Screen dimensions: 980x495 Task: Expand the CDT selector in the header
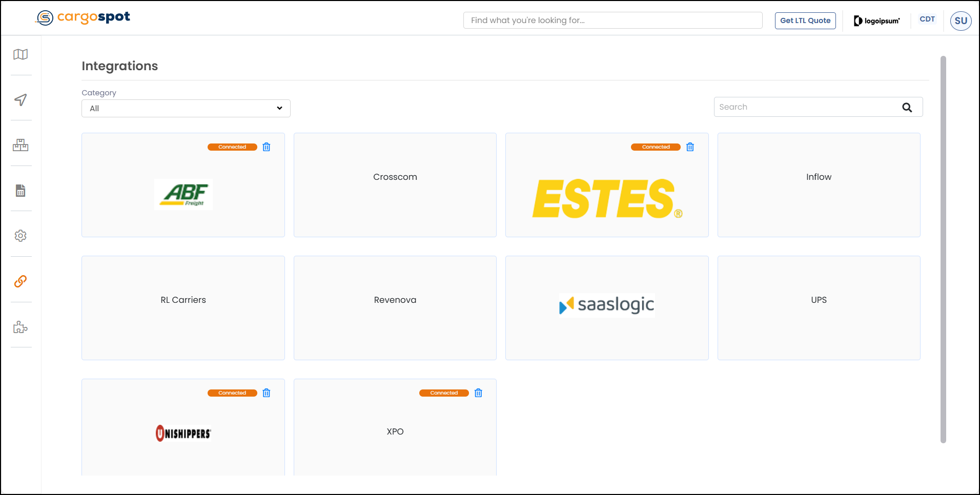click(927, 19)
